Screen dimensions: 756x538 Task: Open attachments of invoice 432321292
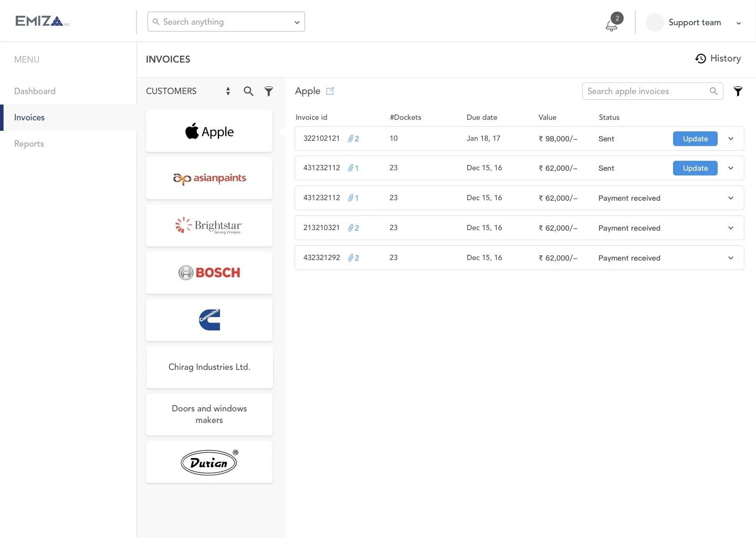click(353, 258)
